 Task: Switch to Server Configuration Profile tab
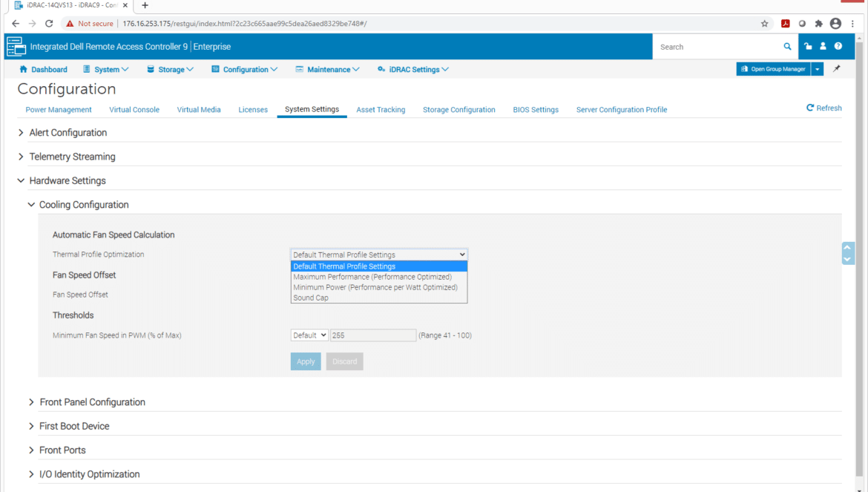[622, 110]
